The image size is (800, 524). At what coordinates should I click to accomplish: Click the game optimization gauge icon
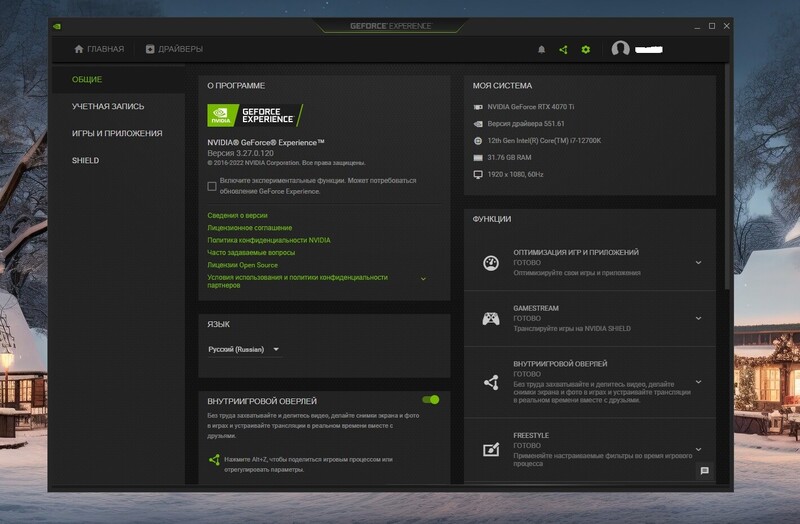(x=491, y=263)
